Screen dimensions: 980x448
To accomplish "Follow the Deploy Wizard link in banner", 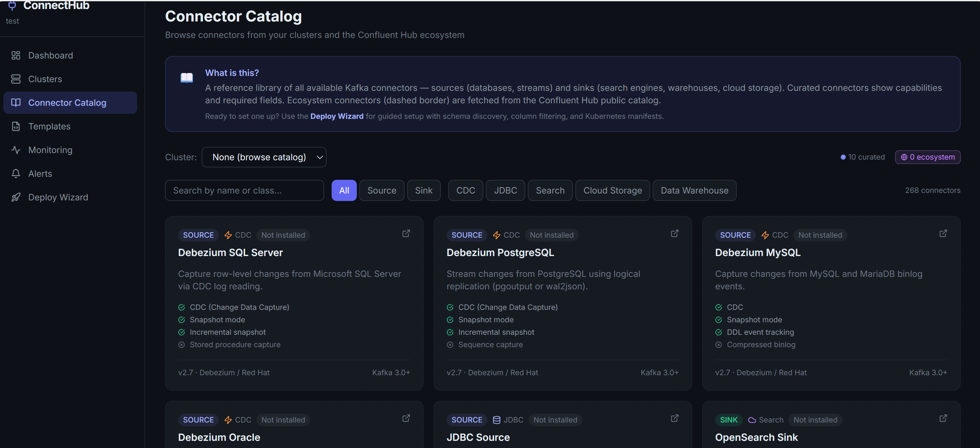I will pos(337,116).
